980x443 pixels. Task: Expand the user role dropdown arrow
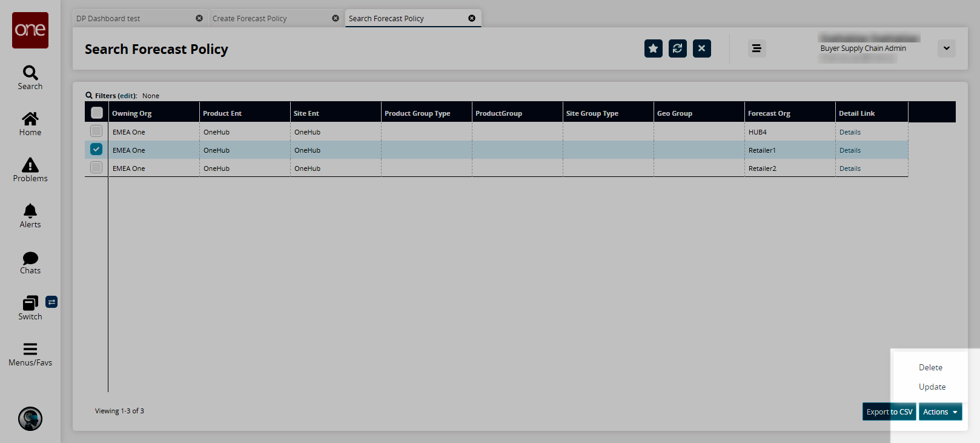click(x=947, y=48)
